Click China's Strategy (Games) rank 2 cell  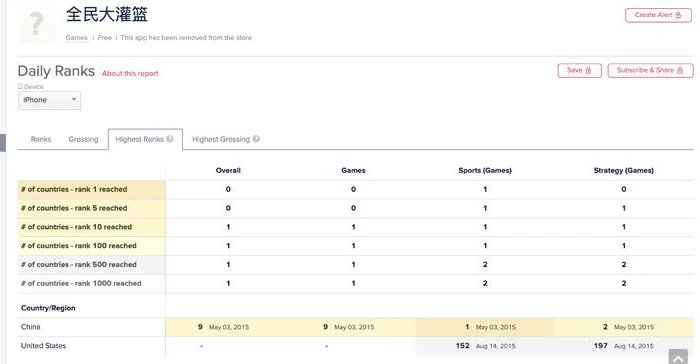pos(624,327)
